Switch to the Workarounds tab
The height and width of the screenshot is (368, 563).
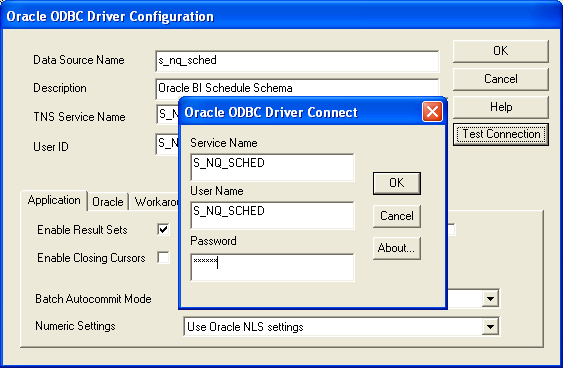click(x=155, y=202)
